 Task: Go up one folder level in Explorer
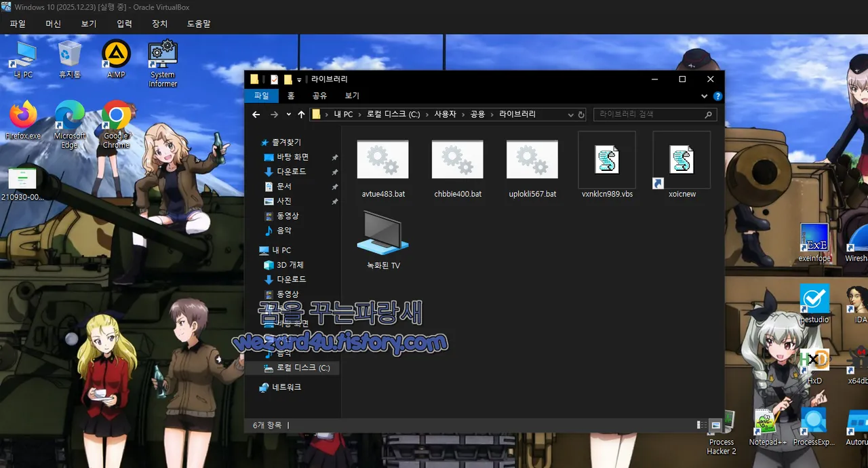301,115
